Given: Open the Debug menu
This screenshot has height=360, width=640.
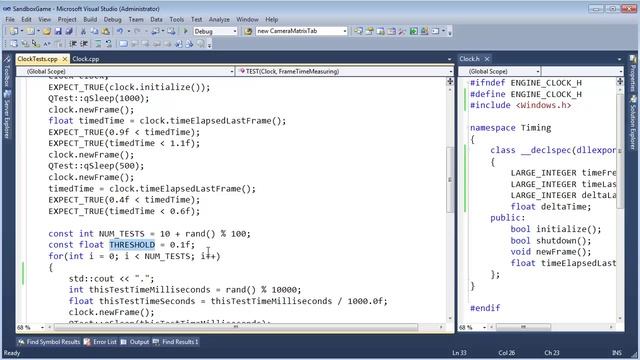Looking at the screenshot, I should [112, 19].
